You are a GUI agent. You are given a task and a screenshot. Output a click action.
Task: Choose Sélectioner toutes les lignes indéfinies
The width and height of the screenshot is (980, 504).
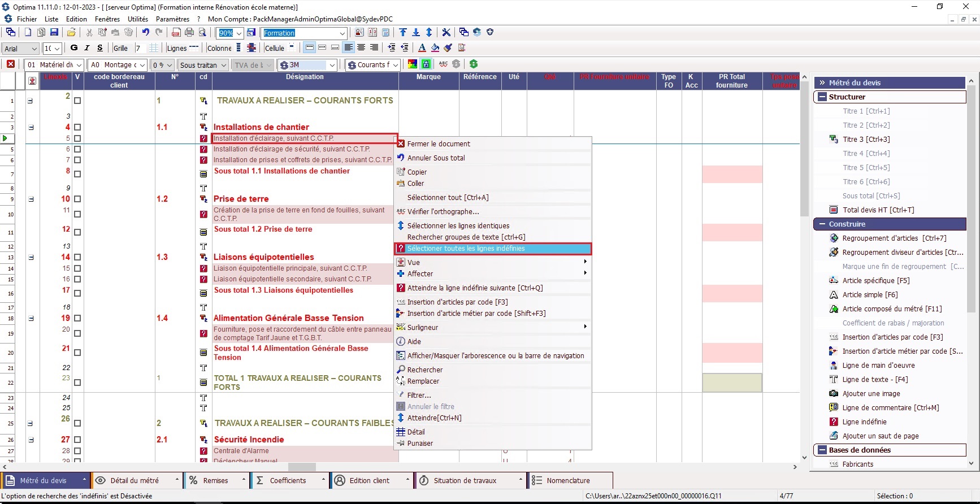493,249
